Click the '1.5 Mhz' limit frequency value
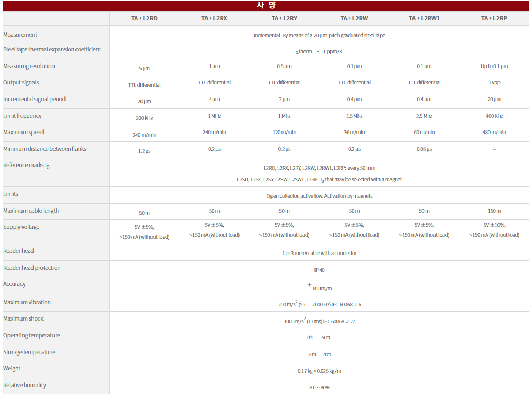The height and width of the screenshot is (396, 532). tap(354, 116)
